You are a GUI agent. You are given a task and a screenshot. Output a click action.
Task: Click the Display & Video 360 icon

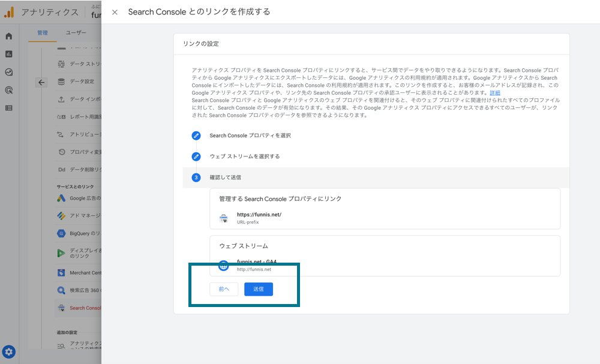(61, 252)
